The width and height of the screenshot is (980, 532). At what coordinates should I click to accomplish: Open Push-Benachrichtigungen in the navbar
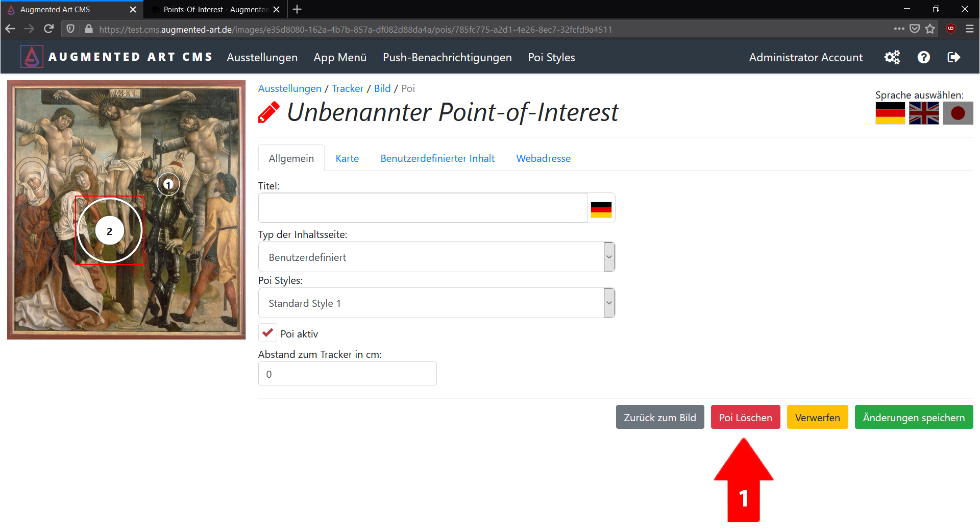point(447,57)
